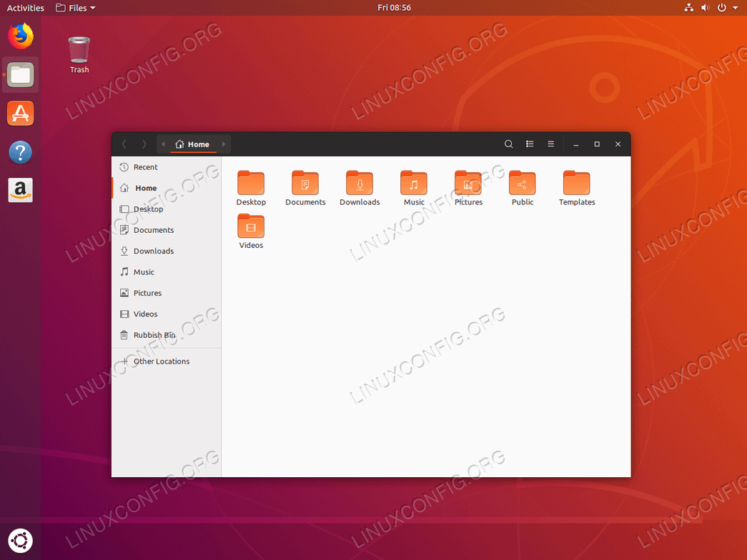This screenshot has width=747, height=560.
Task: Click the forward navigation arrow
Action: (x=144, y=144)
